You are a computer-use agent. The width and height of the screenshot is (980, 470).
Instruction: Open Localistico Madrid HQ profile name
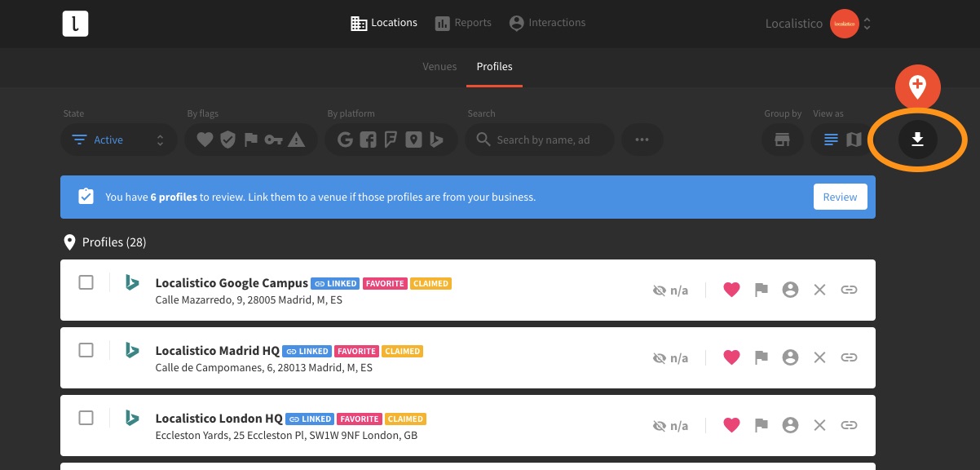tap(218, 351)
